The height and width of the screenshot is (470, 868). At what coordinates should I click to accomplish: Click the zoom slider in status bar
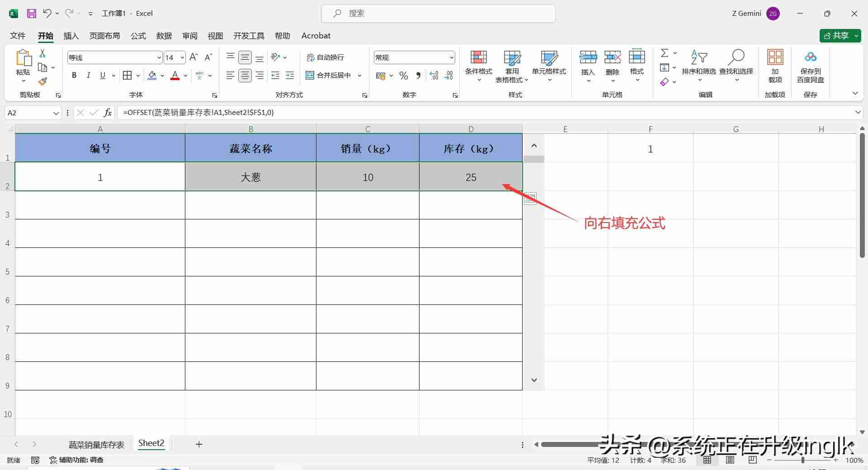(x=802, y=460)
